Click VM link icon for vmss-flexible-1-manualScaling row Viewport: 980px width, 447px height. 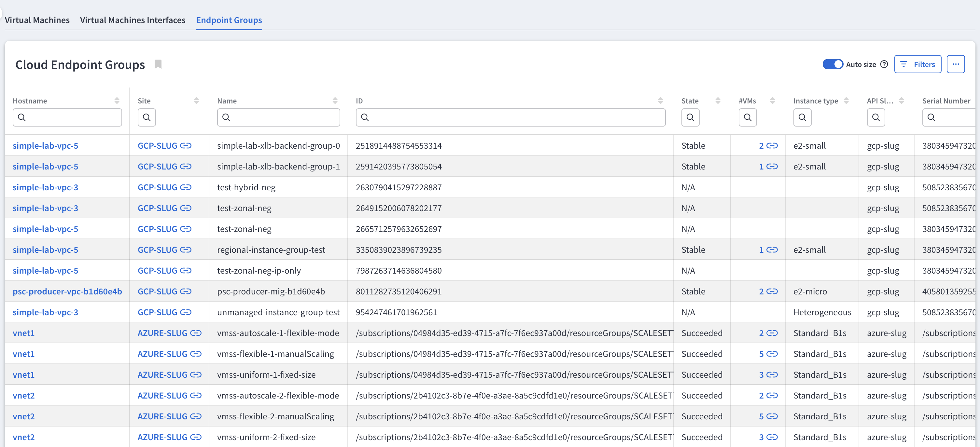[x=772, y=354]
